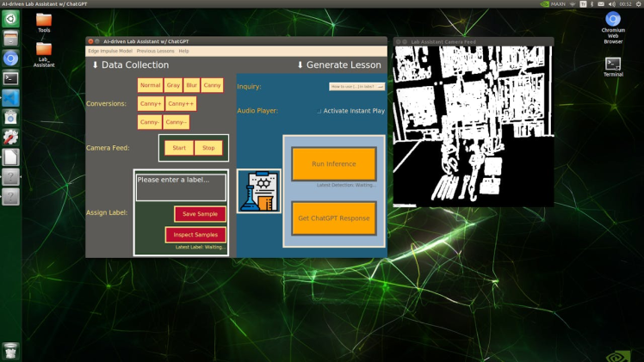Screen dimensions: 644x362
Task: Apply the Blur conversion
Action: point(191,85)
